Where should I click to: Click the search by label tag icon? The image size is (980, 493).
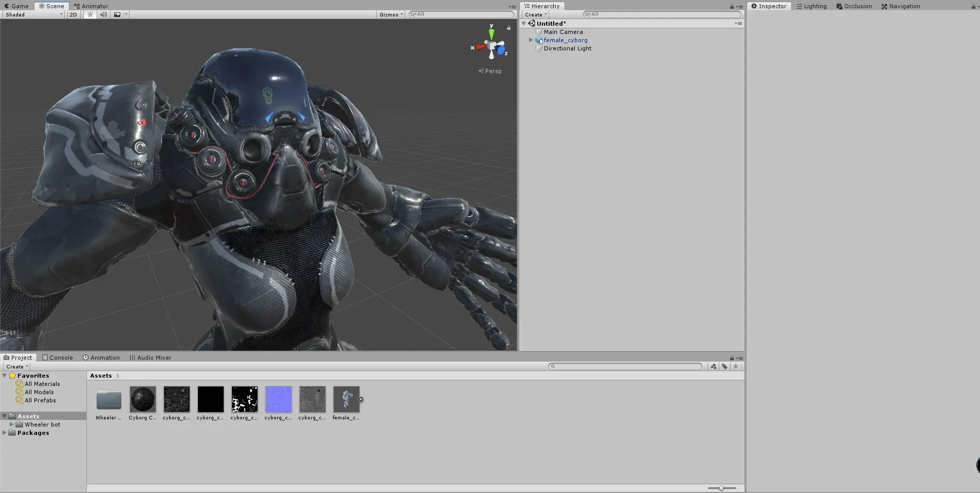724,366
